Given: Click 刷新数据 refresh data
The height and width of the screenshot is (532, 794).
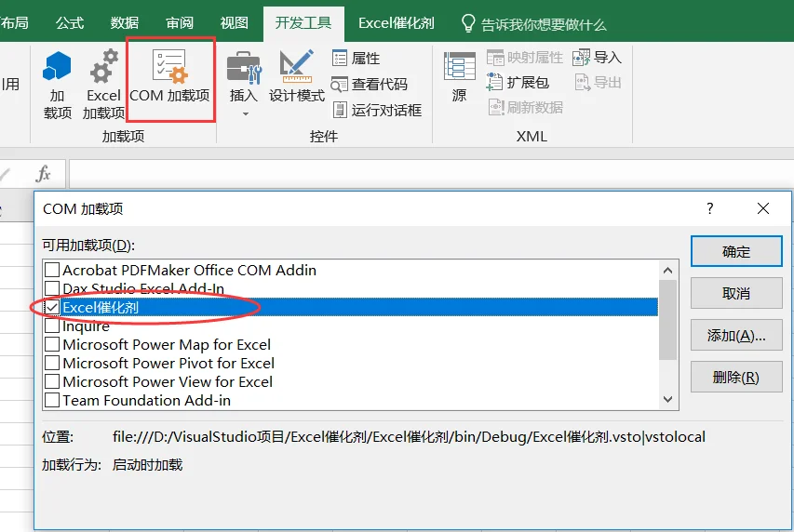Looking at the screenshot, I should [x=525, y=107].
